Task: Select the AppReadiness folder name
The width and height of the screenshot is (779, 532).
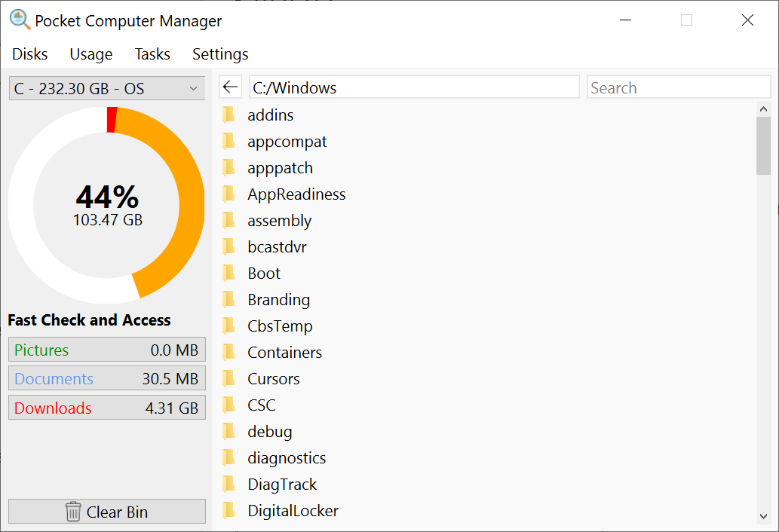Action: pyautogui.click(x=296, y=194)
